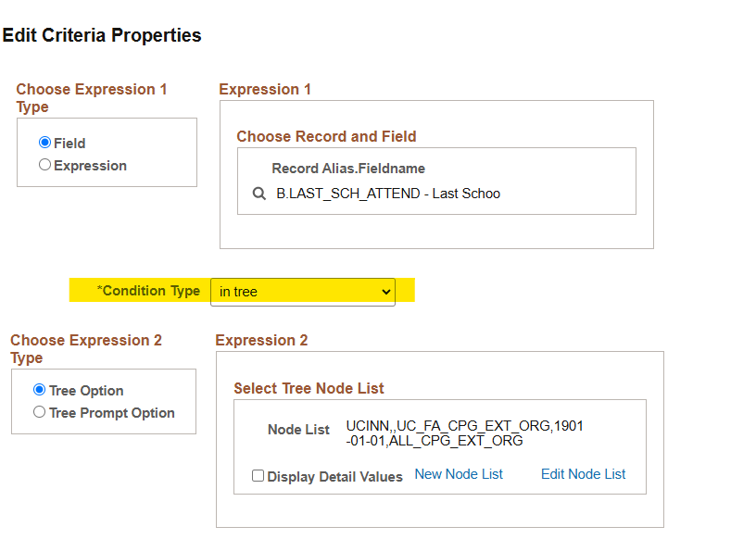Click the Choose Record and Field heading
This screenshot has height=539, width=756.
click(326, 136)
